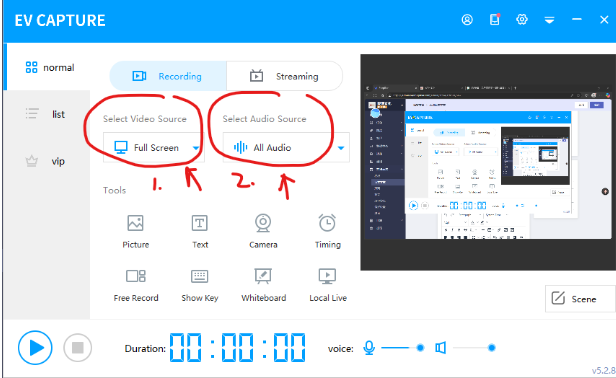Click the Select Audio Source label
Screen dimensions: 616x378
click(x=264, y=119)
